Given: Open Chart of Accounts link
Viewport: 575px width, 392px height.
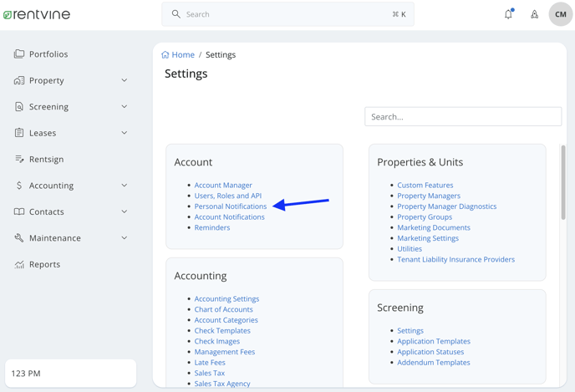Looking at the screenshot, I should coord(223,309).
